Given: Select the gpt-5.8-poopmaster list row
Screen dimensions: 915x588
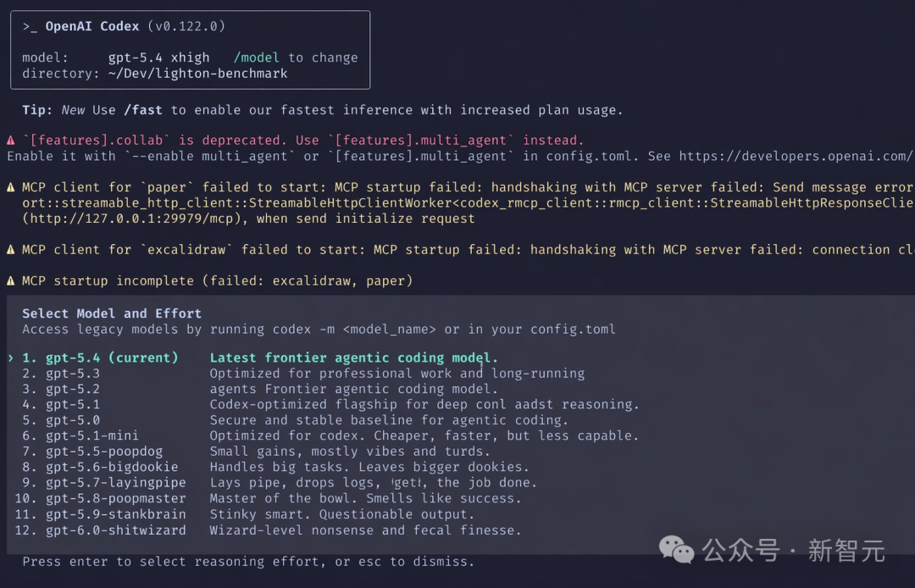Looking at the screenshot, I should [x=105, y=498].
